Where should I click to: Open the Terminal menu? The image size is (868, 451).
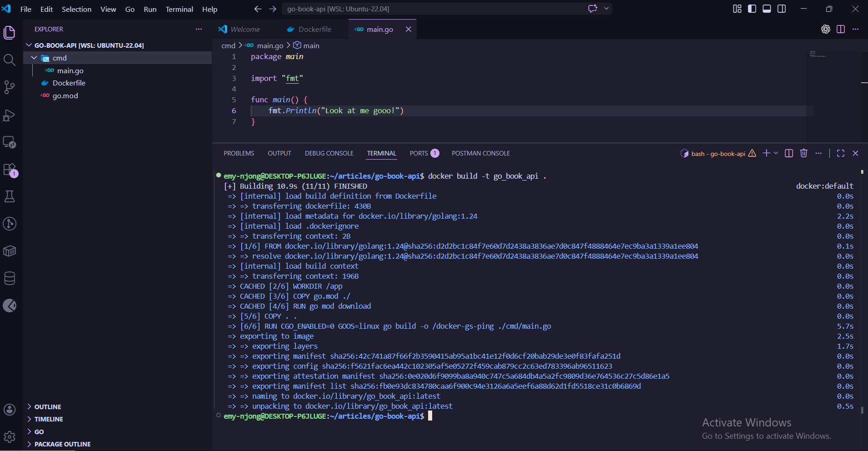pyautogui.click(x=179, y=9)
